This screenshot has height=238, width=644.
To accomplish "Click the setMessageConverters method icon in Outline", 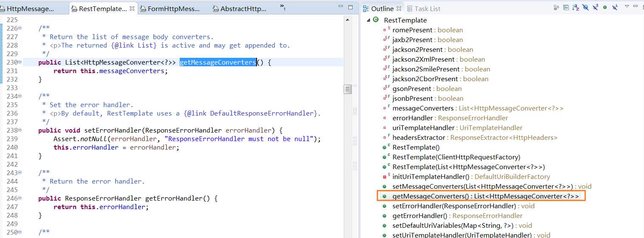I will pos(385,186).
